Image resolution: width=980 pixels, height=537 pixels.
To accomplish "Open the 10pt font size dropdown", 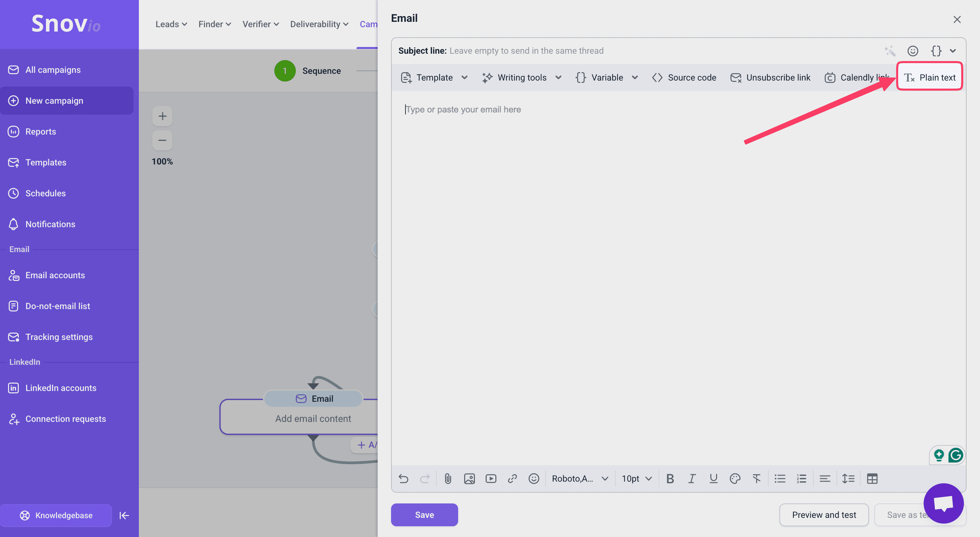I will point(637,478).
